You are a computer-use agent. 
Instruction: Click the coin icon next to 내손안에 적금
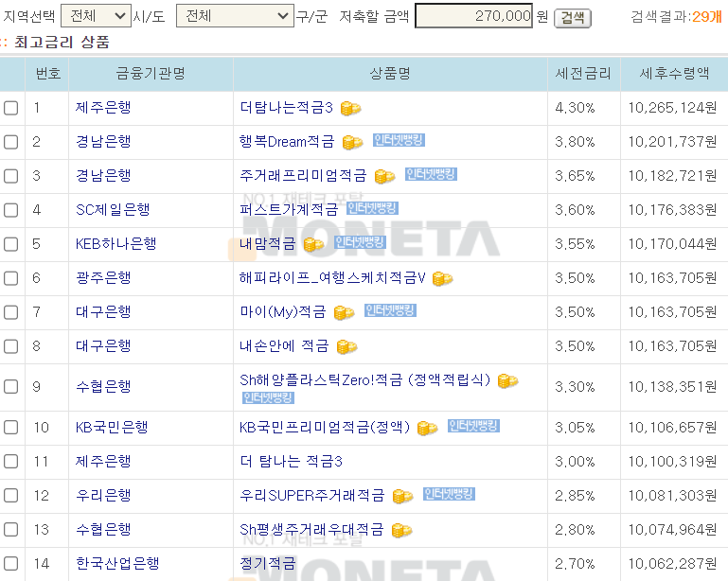pos(346,346)
